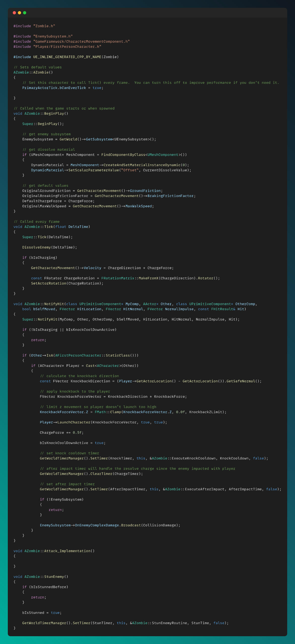The height and width of the screenshot is (644, 295).
Task: Click the red close dot
Action: pos(14,13)
